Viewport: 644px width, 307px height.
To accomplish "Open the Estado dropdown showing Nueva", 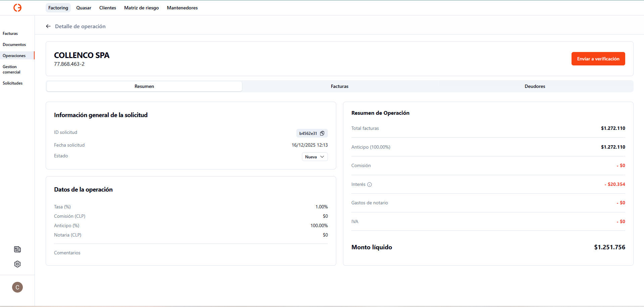I will (x=314, y=157).
